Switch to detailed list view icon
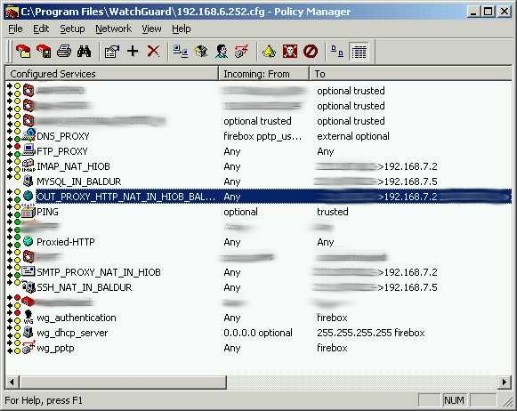 pyautogui.click(x=359, y=51)
